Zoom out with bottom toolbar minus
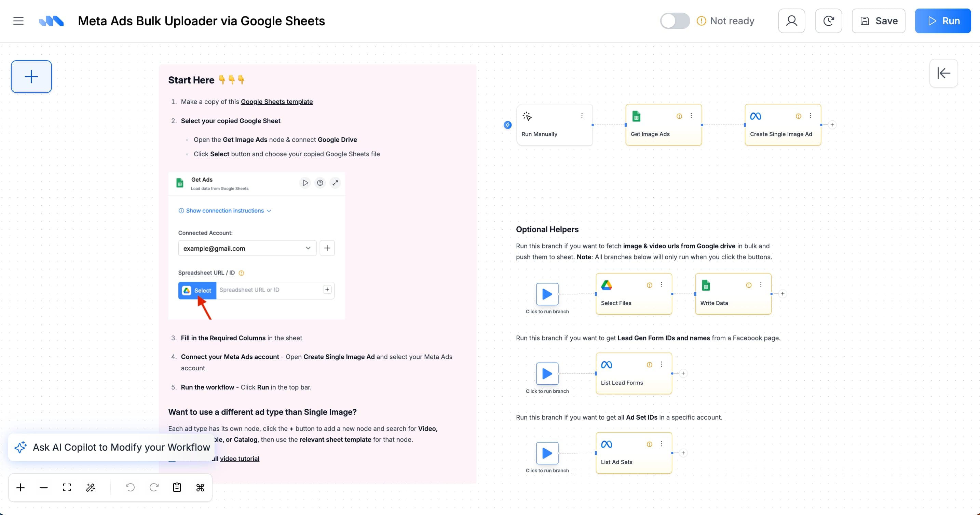 pos(44,487)
